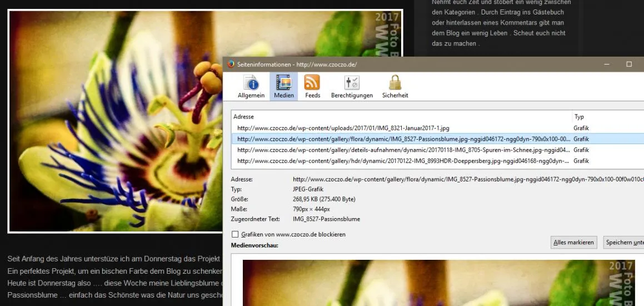Screen dimensions: 644x306
Task: Open the Berechtigungen permissions icon
Action: [352, 83]
